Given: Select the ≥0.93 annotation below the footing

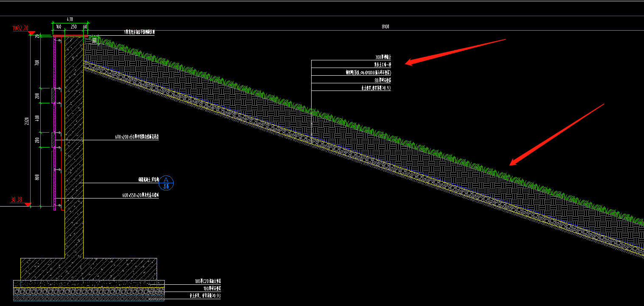Looking at the screenshot, I should (x=205, y=295).
